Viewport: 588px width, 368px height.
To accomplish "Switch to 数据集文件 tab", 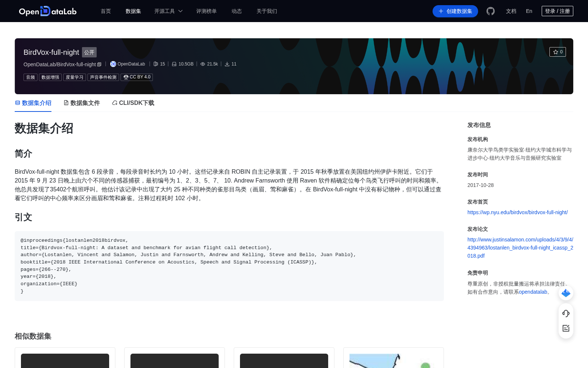I will tap(82, 103).
